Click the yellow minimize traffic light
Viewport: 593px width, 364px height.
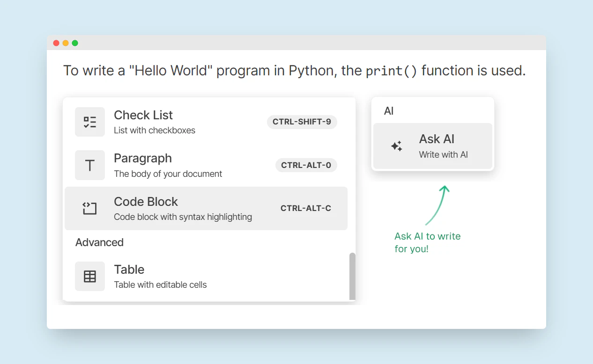pos(66,43)
